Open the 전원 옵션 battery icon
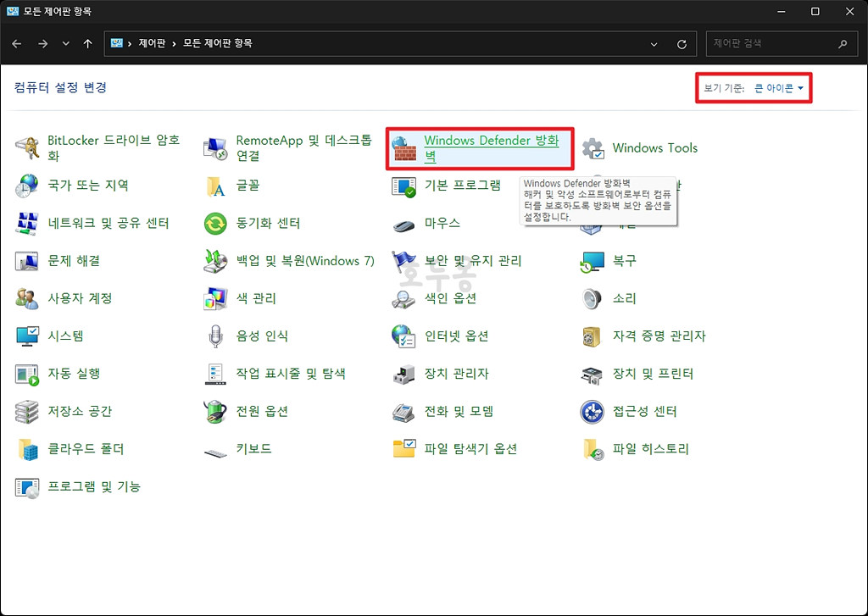Image resolution: width=868 pixels, height=616 pixels. (x=215, y=411)
